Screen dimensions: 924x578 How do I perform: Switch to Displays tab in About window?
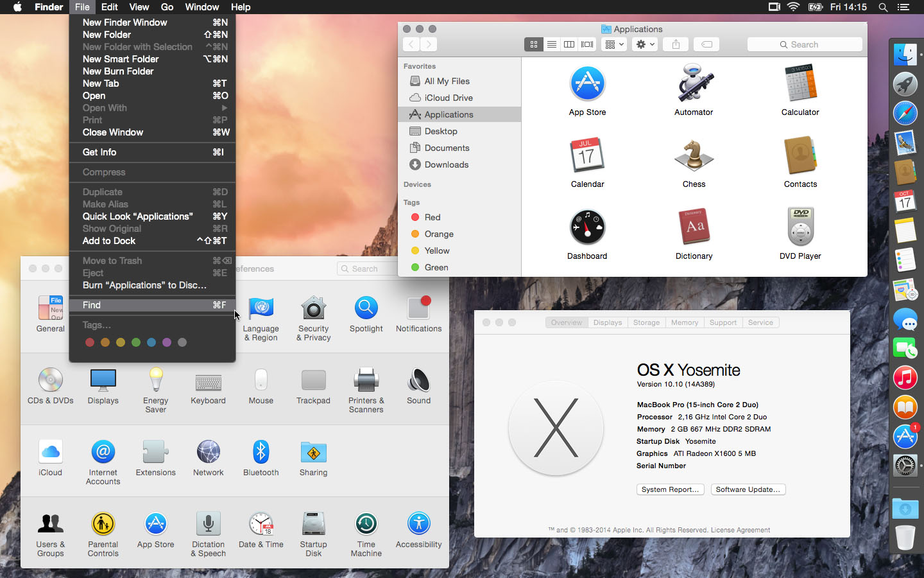pos(608,322)
